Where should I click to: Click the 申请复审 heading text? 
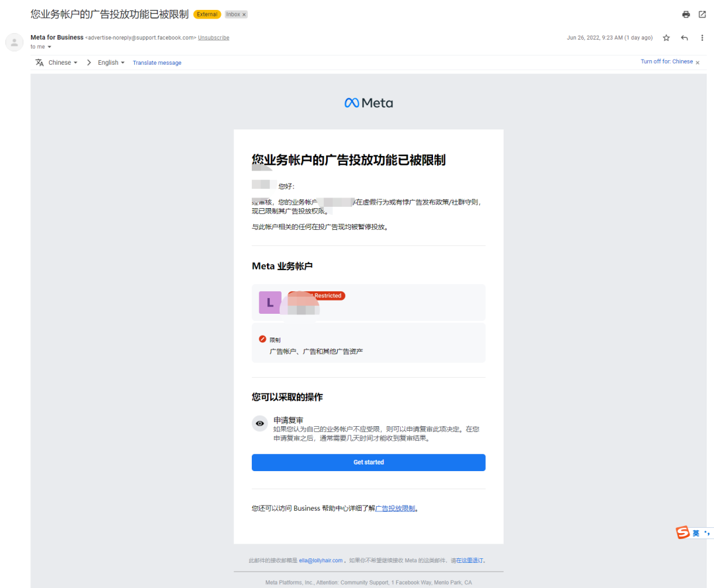(288, 420)
